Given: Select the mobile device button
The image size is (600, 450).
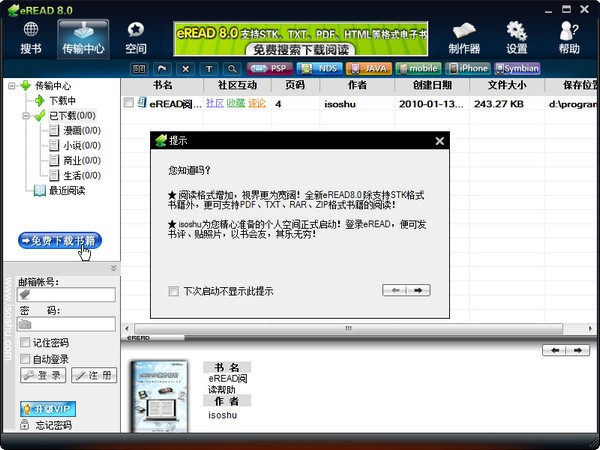Looking at the screenshot, I should [x=418, y=68].
